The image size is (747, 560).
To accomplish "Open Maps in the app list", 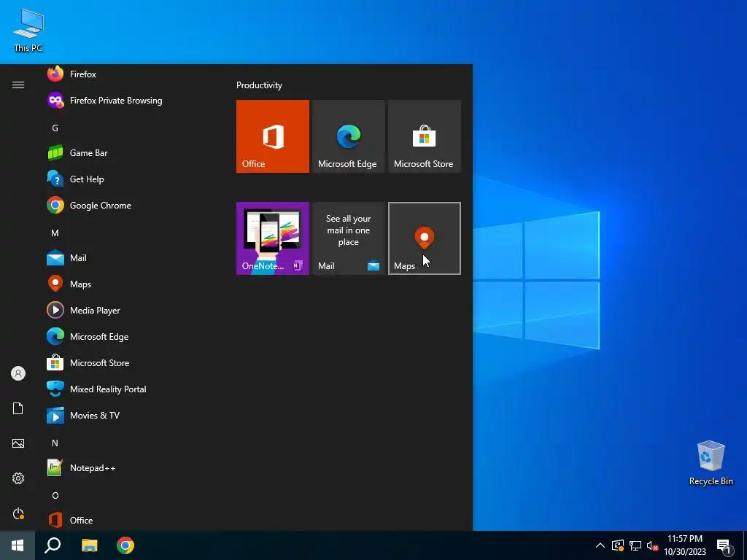I will click(128, 284).
